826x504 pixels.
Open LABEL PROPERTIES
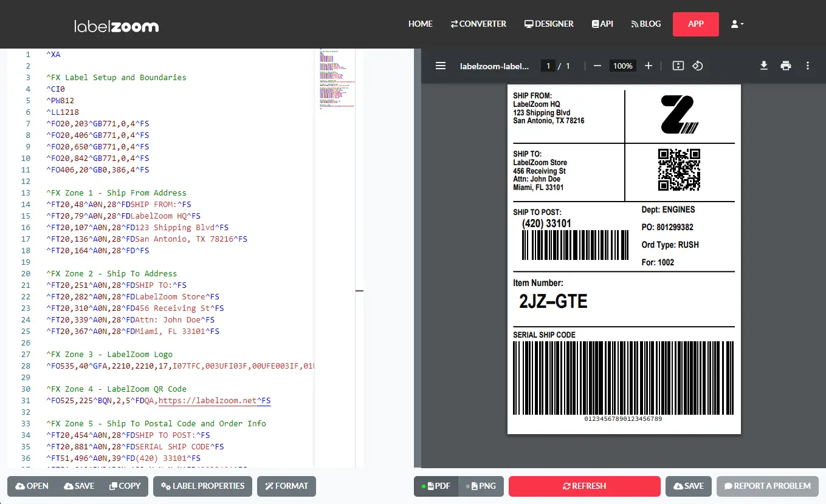click(x=202, y=486)
